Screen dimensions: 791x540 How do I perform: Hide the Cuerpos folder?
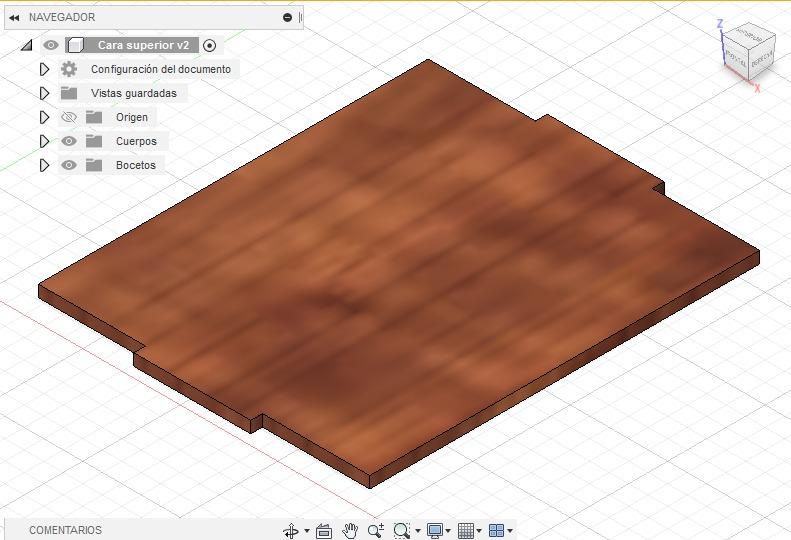pos(69,141)
